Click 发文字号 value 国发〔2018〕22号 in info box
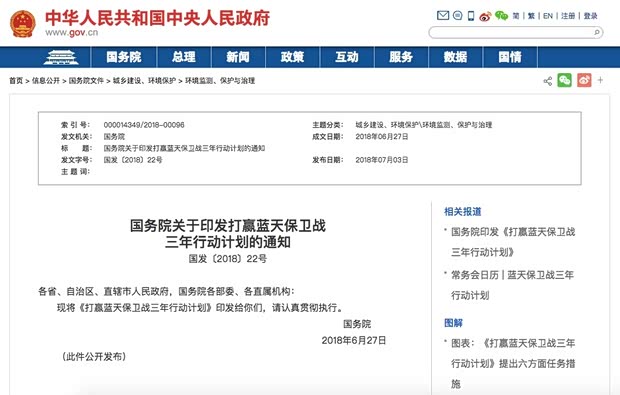The width and height of the screenshot is (620, 395). [133, 160]
